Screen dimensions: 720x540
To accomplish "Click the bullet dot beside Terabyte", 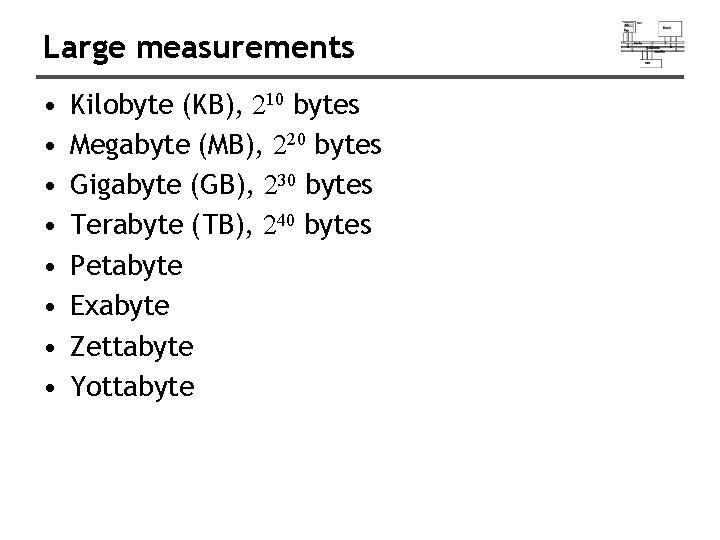I will 50,227.
